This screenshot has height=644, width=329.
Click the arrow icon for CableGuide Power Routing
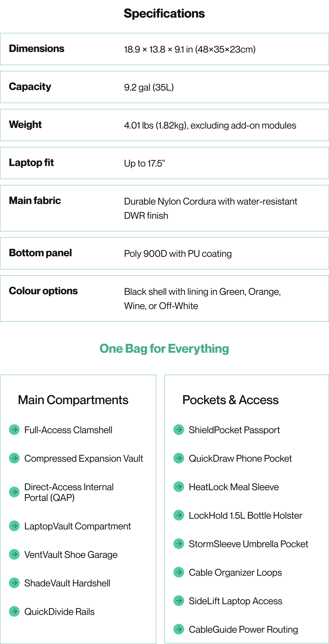pos(179,629)
